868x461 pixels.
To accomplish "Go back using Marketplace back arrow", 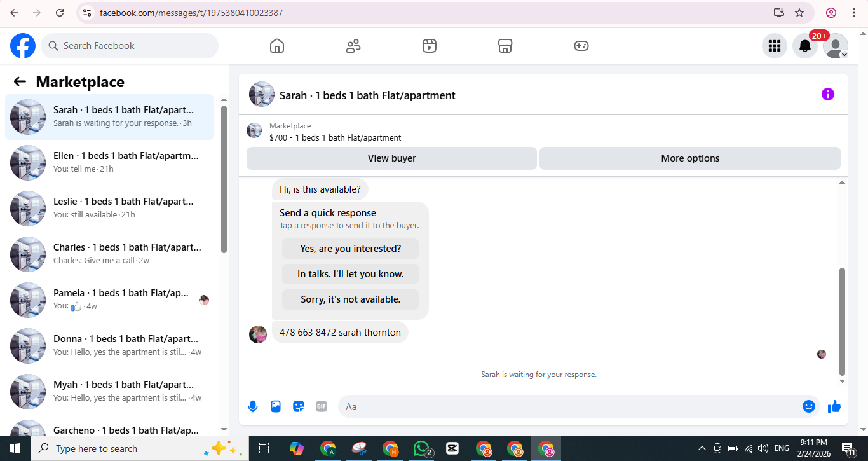I will (x=20, y=81).
